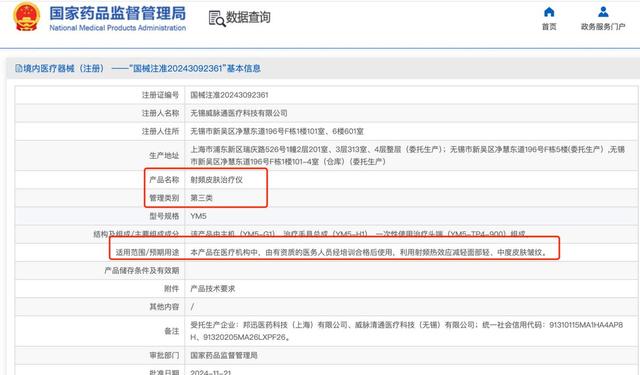This screenshot has width=640, height=375.
Task: Open the 数据查询 search icon
Action: (217, 18)
